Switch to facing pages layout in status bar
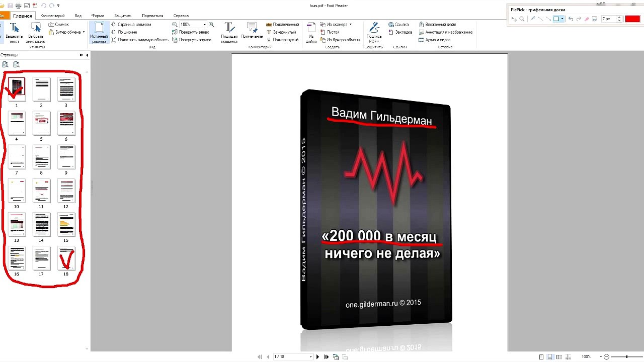The width and height of the screenshot is (644, 362). (x=559, y=357)
